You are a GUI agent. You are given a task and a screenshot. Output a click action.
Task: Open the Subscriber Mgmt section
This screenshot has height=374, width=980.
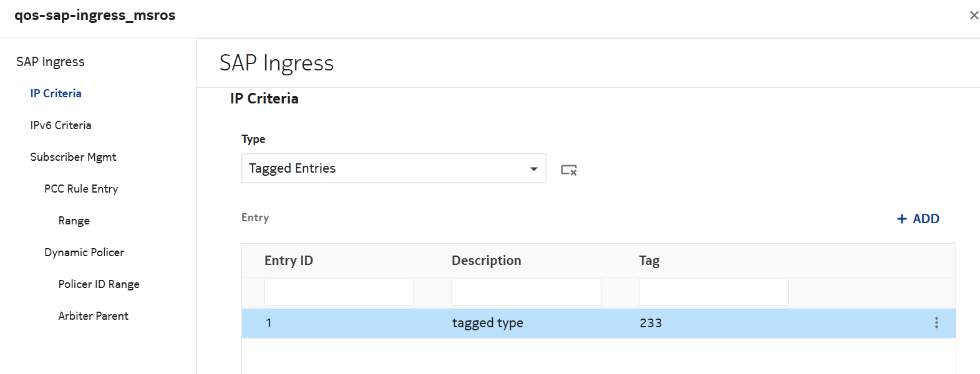(73, 157)
